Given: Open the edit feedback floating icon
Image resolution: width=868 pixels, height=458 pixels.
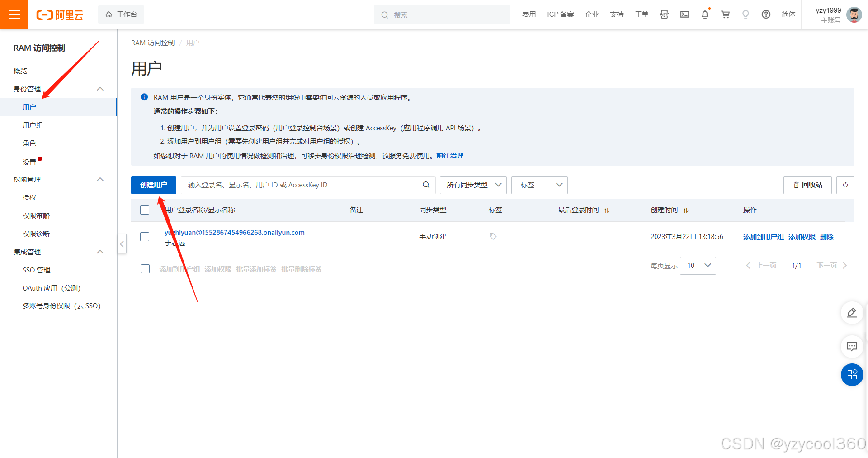Looking at the screenshot, I should click(x=852, y=312).
